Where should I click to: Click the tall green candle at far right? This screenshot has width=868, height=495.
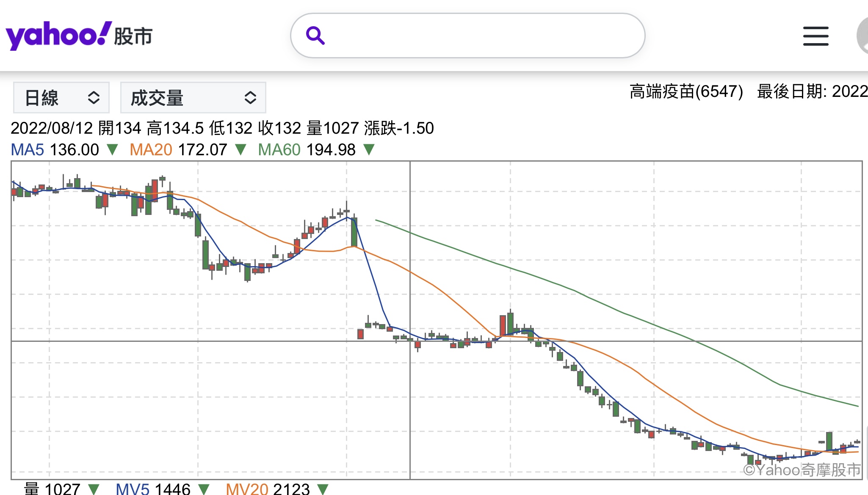pyautogui.click(x=829, y=441)
